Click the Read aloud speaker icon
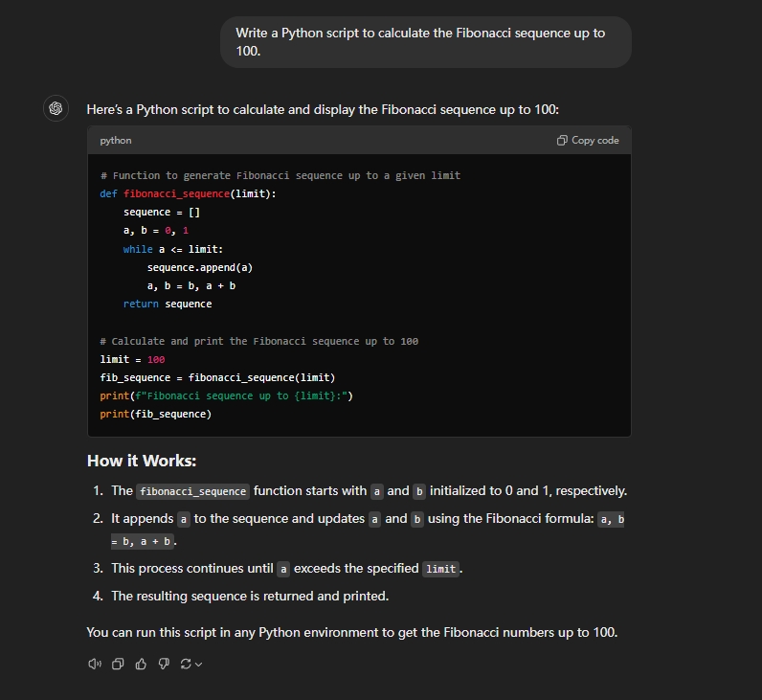The image size is (762, 700). click(94, 664)
